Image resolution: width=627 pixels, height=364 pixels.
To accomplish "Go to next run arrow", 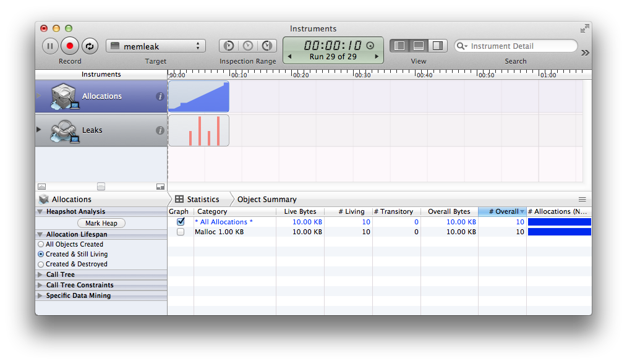I will coord(377,57).
